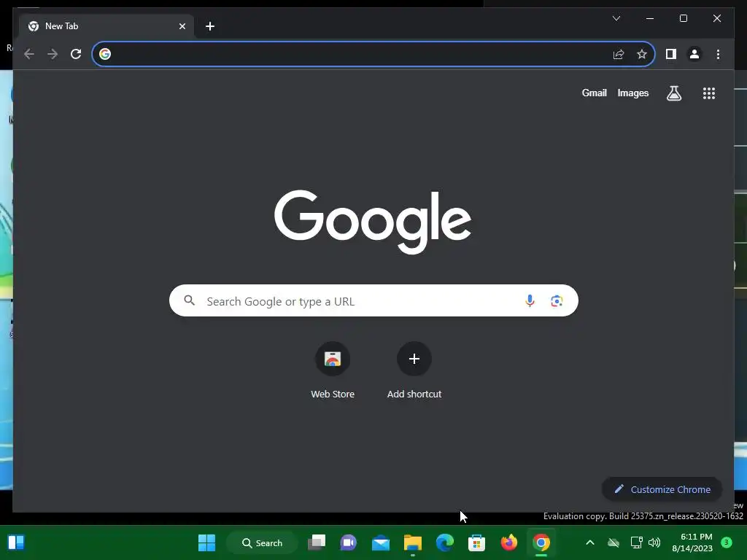Add a new shortcut tile
The width and height of the screenshot is (747, 560).
(414, 370)
